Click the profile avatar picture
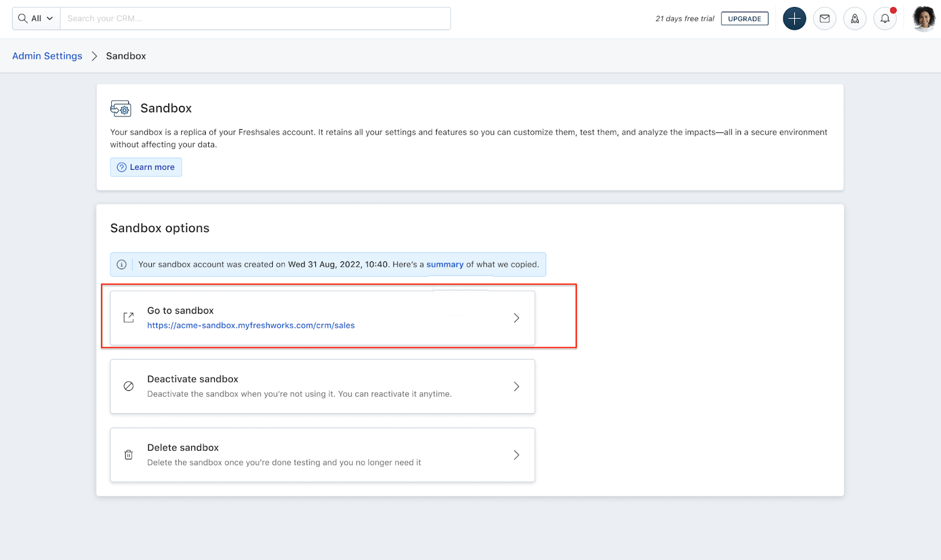 (923, 18)
